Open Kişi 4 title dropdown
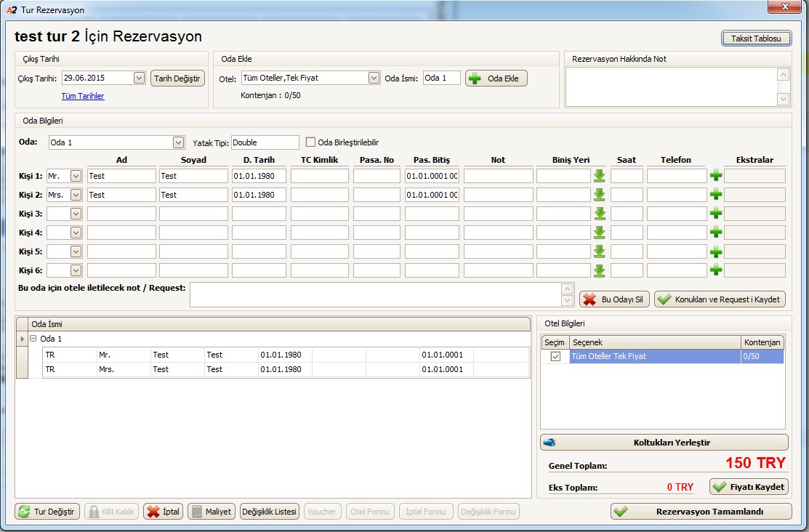 [76, 233]
